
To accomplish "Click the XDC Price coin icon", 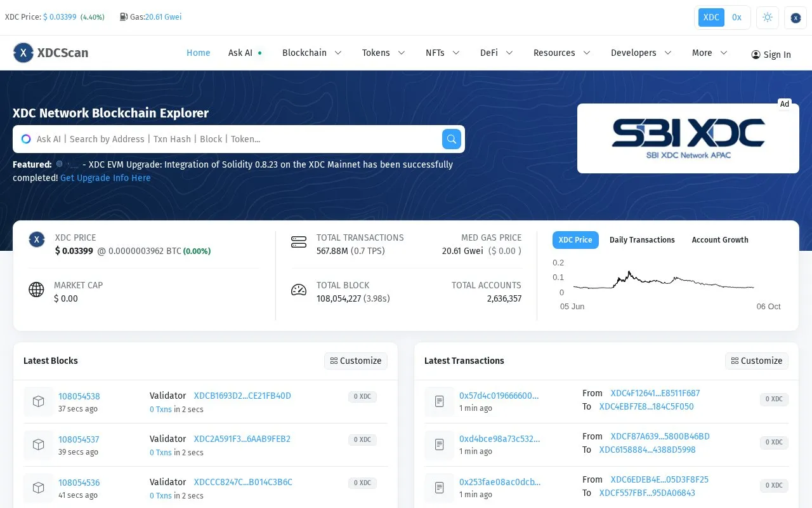I will [x=37, y=239].
